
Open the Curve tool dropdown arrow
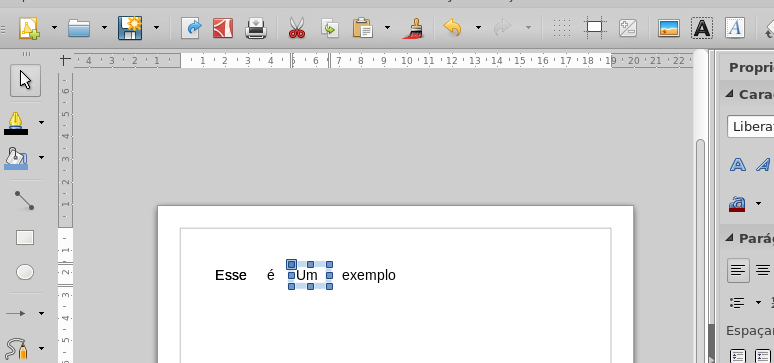pyautogui.click(x=41, y=348)
